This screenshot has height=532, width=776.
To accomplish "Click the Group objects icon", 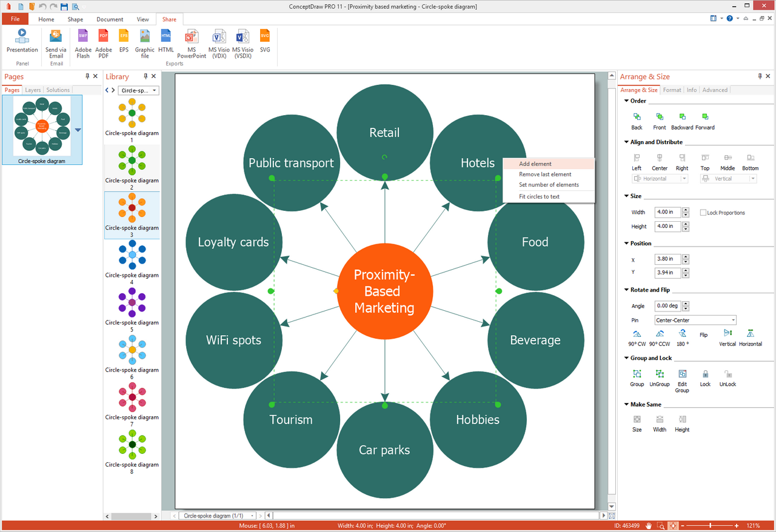I will 637,374.
